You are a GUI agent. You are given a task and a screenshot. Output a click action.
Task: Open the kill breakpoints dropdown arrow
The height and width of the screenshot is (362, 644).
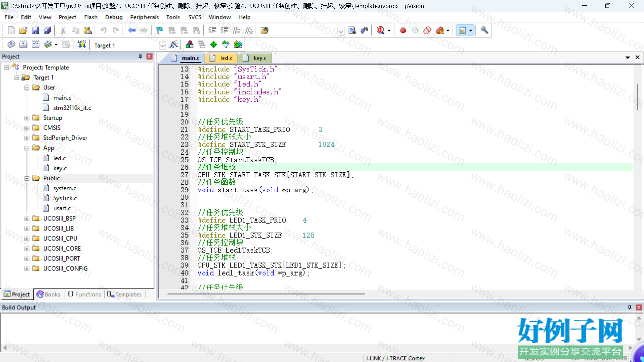pos(448,31)
